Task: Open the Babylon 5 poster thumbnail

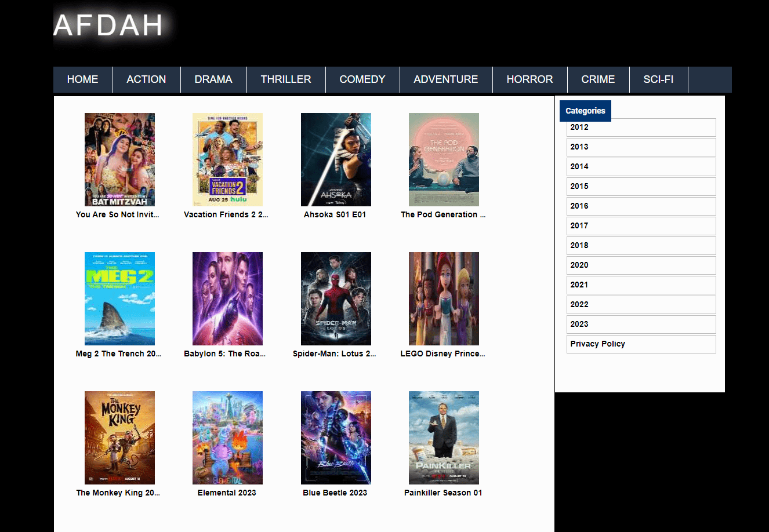Action: [x=227, y=298]
